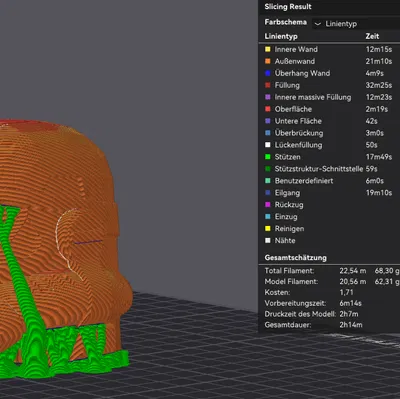The height and width of the screenshot is (399, 400).
Task: Toggle the Einzug label
Action: 286,217
